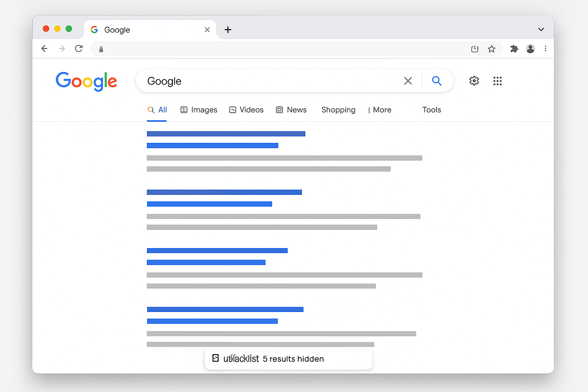
Task: Open the Google apps grid
Action: 497,81
